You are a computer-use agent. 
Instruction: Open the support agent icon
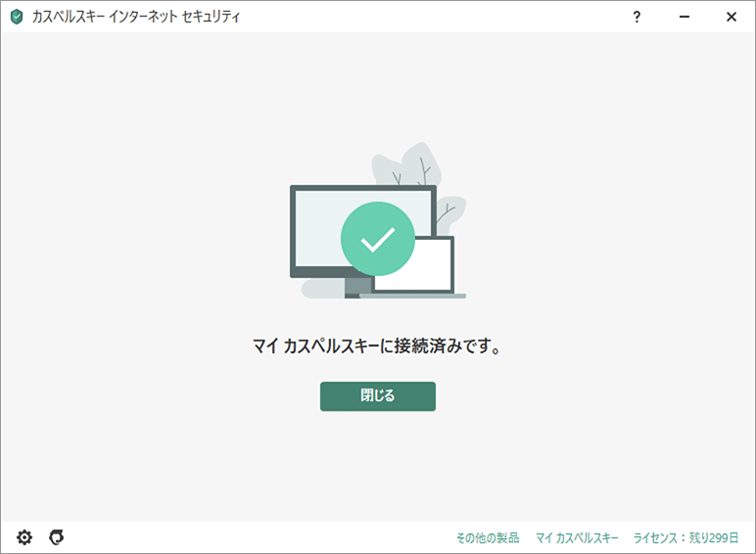[57, 537]
